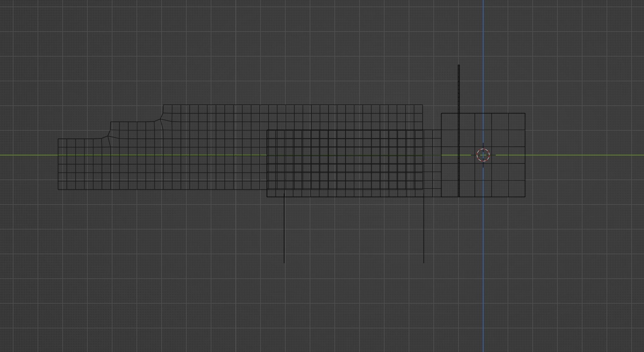Select the right vertical line hanging below the mesh
This screenshot has height=352, width=644.
tap(424, 230)
